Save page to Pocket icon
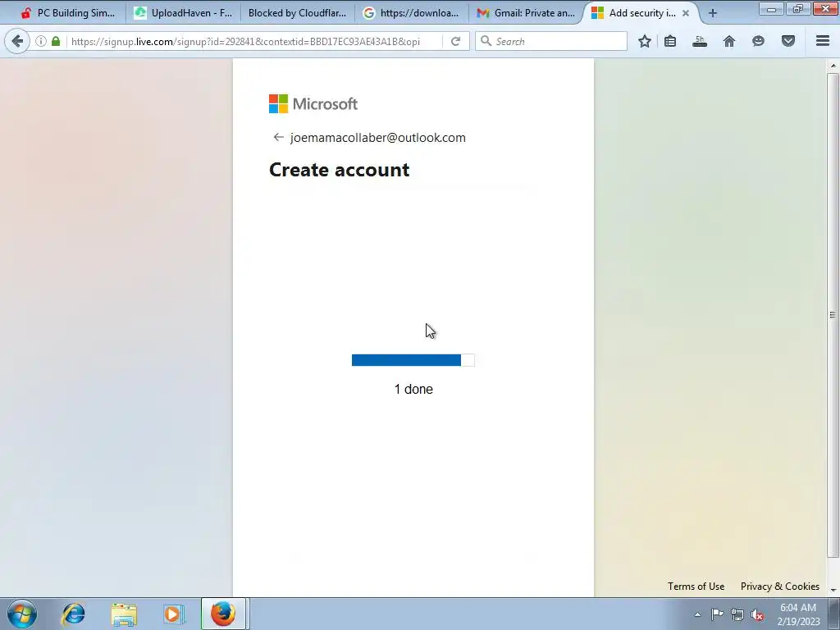This screenshot has width=840, height=630. [788, 41]
